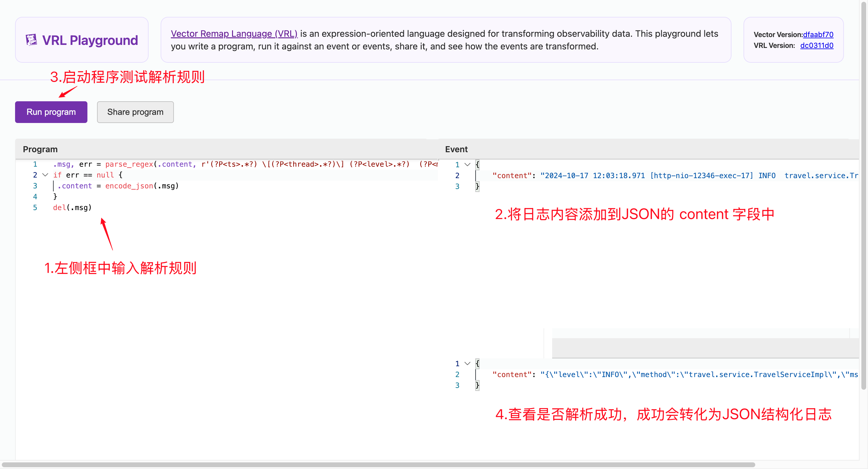Click closing brace on program line 4
The height and width of the screenshot is (469, 868).
55,197
